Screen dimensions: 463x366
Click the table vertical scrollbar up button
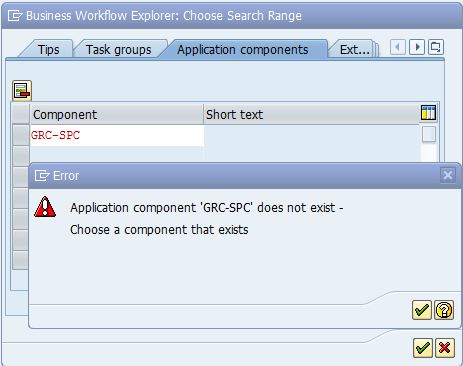429,134
